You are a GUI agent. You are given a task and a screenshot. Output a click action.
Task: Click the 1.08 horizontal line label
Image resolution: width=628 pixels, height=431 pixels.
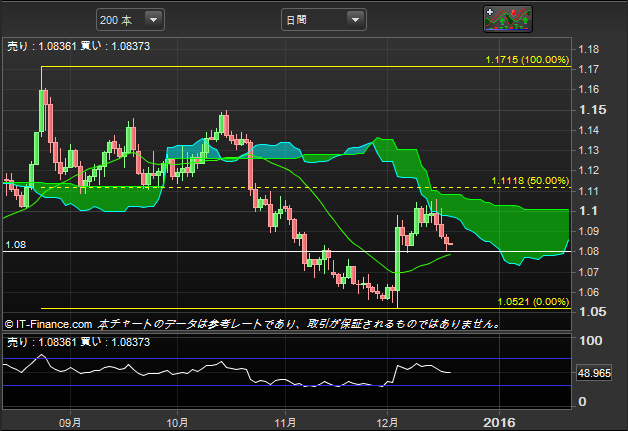[16, 245]
